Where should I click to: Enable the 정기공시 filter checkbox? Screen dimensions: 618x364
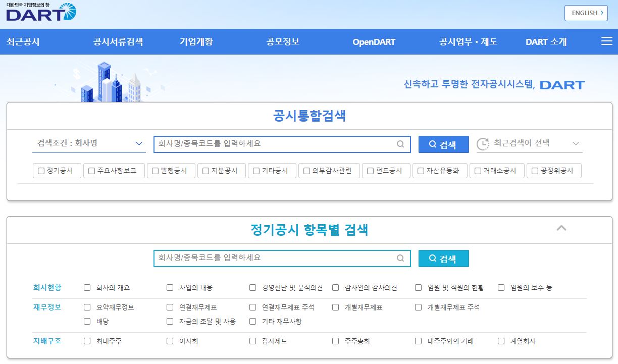(x=40, y=171)
